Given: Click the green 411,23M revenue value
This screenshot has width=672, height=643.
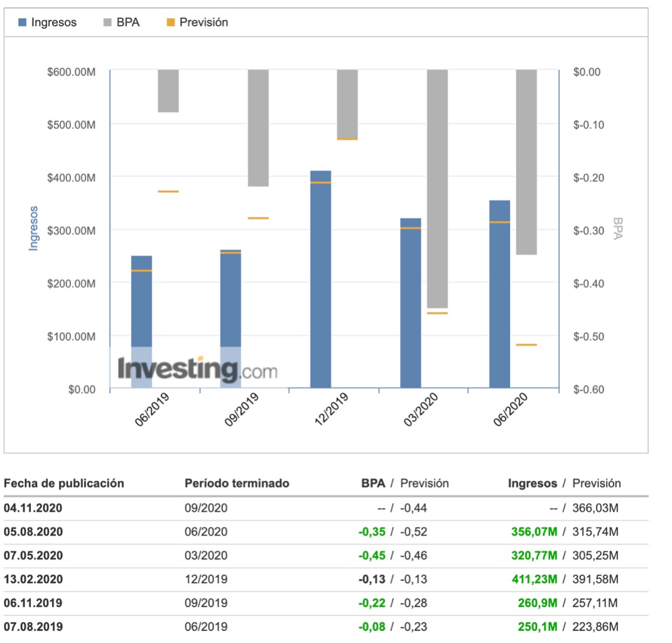Looking at the screenshot, I should click(534, 579).
